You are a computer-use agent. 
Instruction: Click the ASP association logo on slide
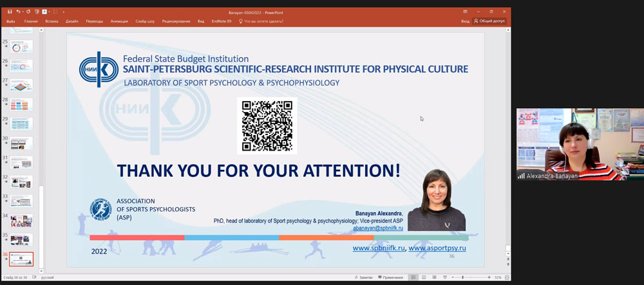coord(101,208)
